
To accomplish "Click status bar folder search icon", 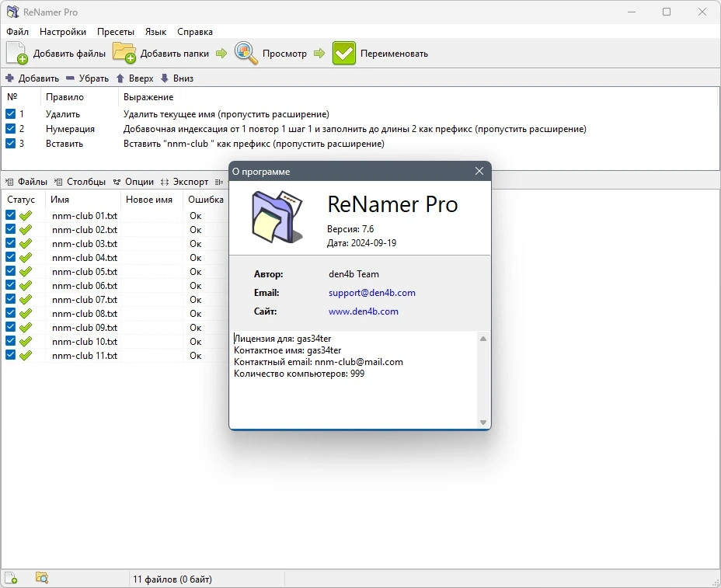I will pyautogui.click(x=42, y=578).
